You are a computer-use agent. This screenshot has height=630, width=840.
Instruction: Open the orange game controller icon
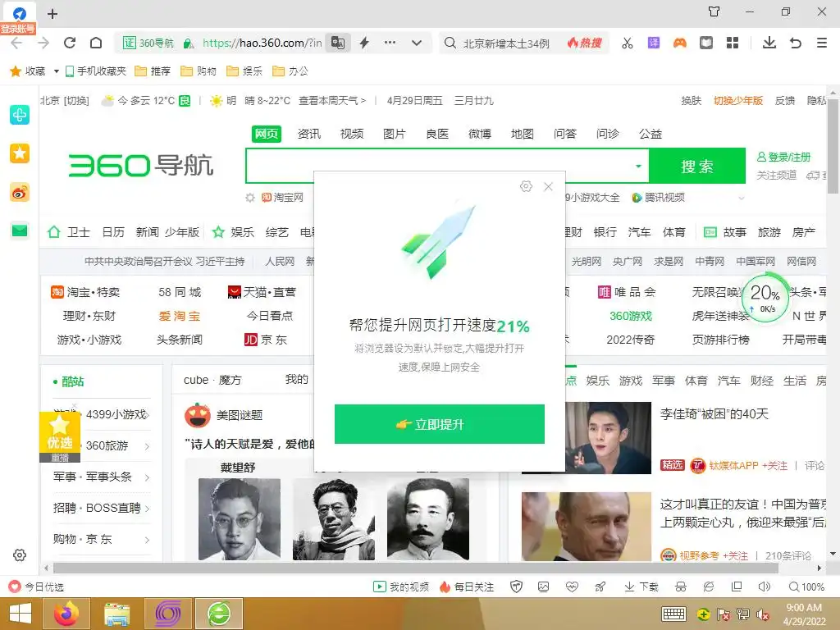tap(680, 43)
